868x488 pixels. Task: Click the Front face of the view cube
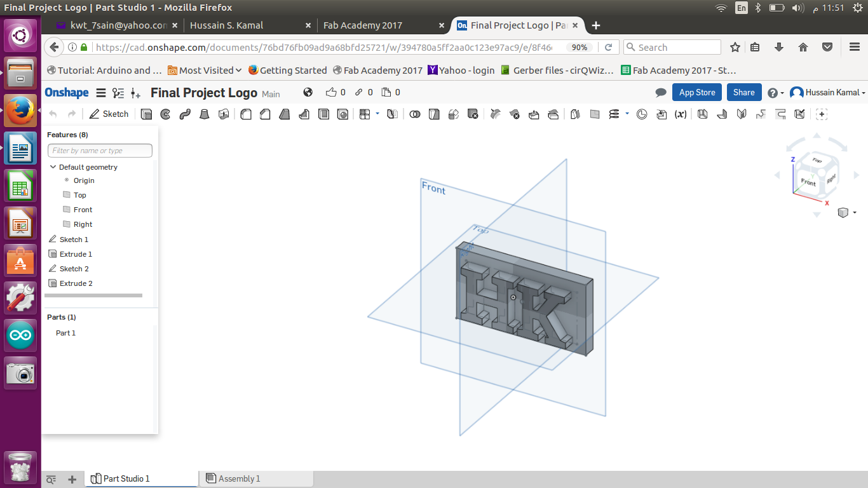808,182
